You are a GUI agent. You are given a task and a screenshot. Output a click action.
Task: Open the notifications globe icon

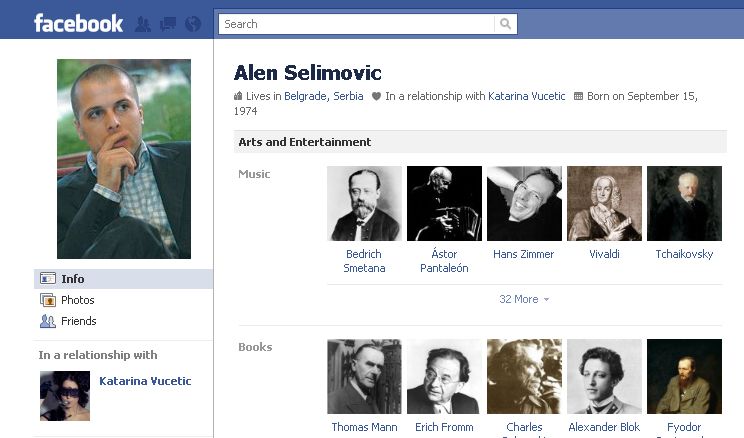[193, 24]
